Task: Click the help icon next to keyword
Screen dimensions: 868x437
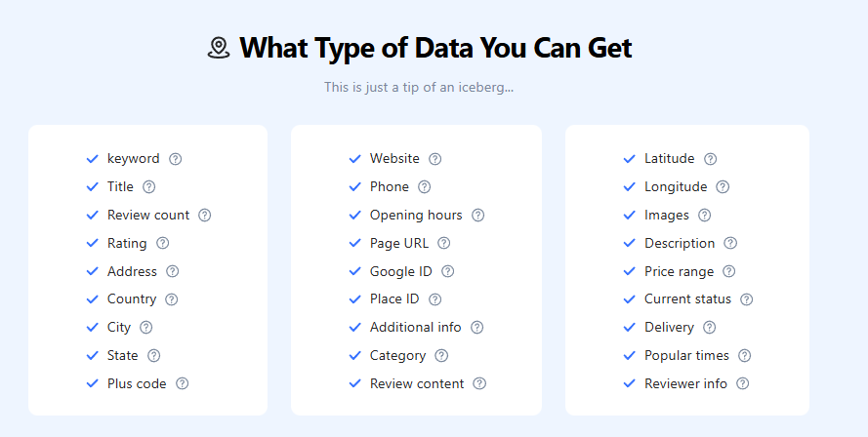Action: (176, 159)
